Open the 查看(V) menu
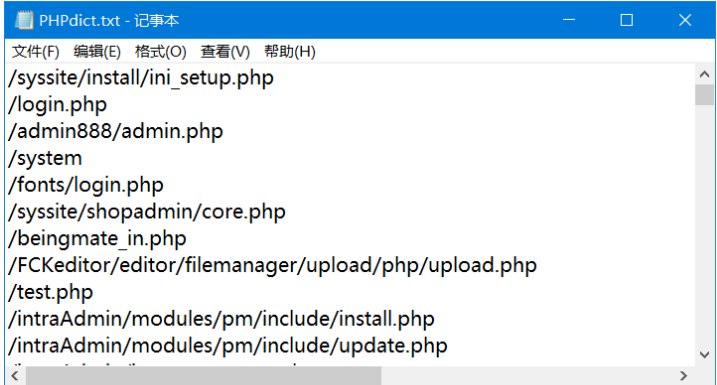 tap(225, 52)
